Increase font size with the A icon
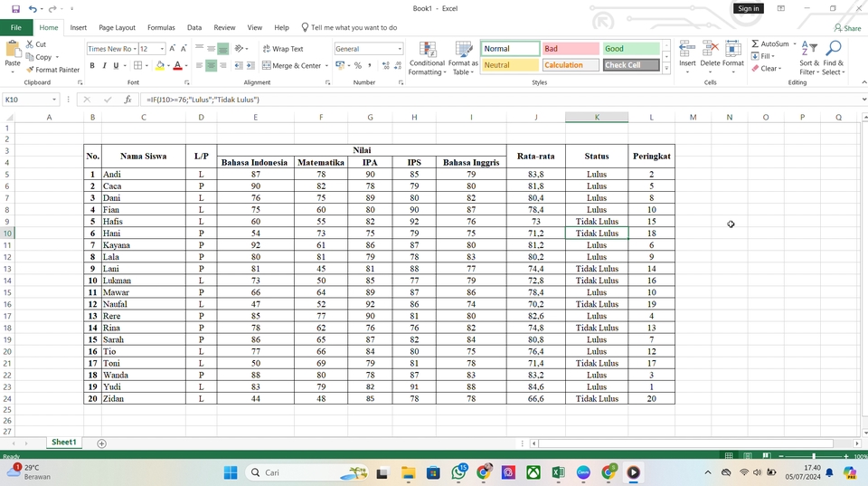Viewport: 868px width, 486px height. point(172,49)
